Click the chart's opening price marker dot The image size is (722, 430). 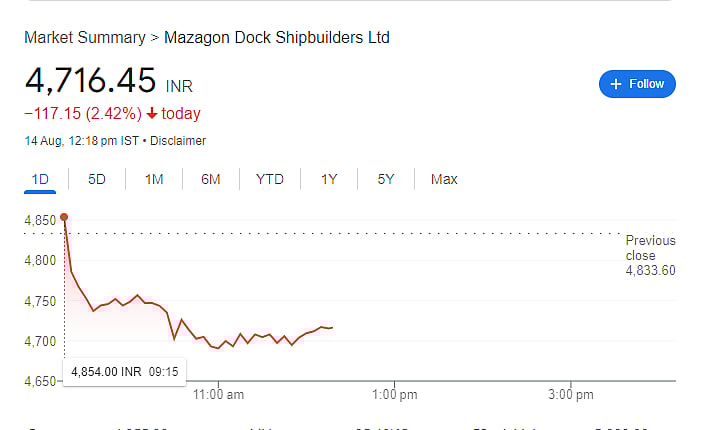tap(64, 216)
